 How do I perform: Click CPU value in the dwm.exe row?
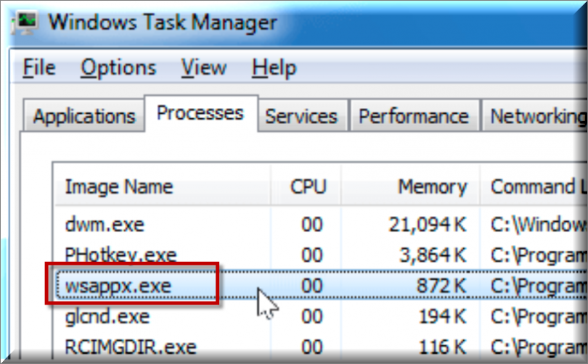coord(311,225)
